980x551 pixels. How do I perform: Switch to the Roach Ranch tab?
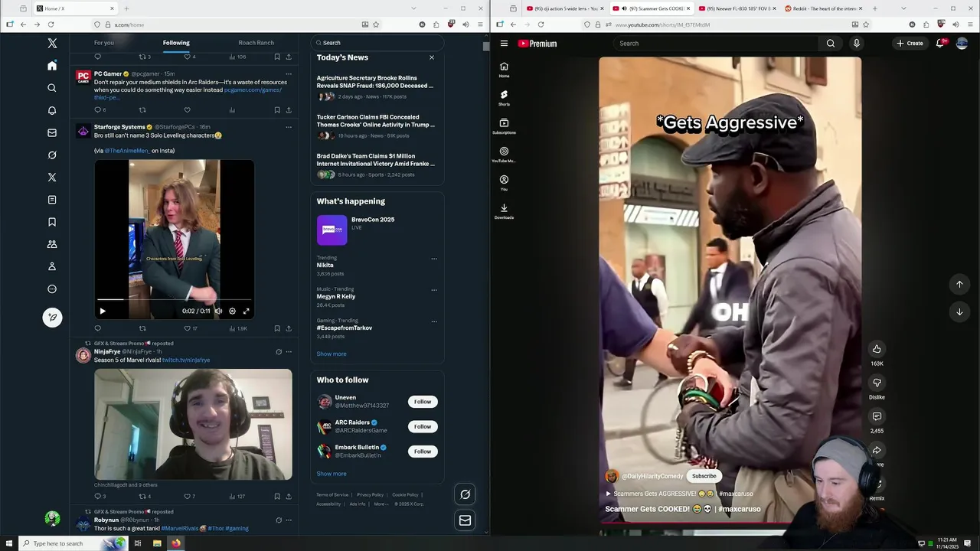256,43
